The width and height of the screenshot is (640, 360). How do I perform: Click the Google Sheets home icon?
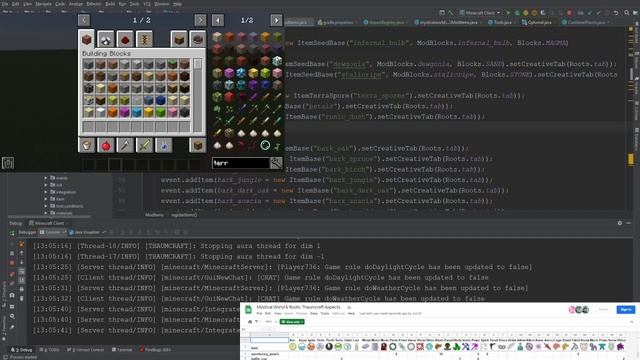(248, 310)
